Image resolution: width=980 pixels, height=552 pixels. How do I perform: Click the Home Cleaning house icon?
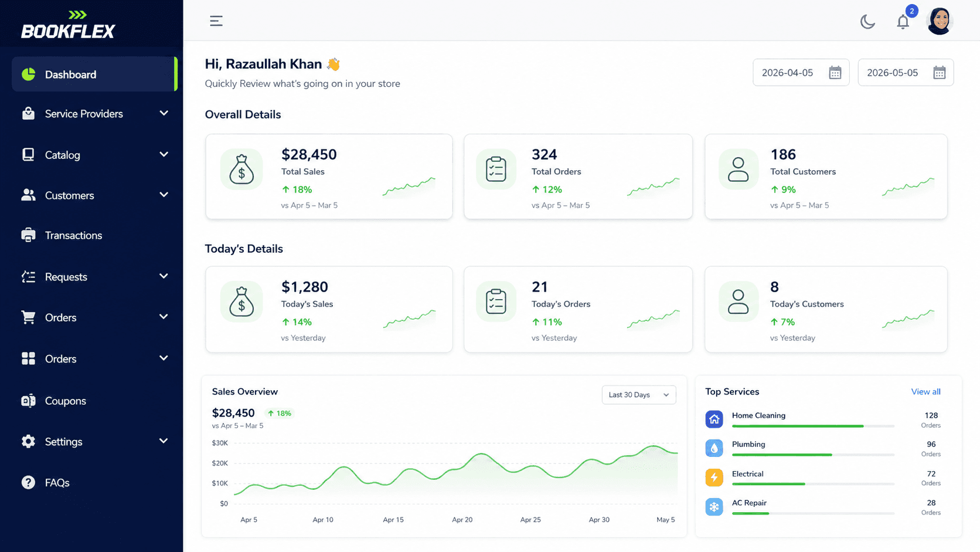coord(714,419)
